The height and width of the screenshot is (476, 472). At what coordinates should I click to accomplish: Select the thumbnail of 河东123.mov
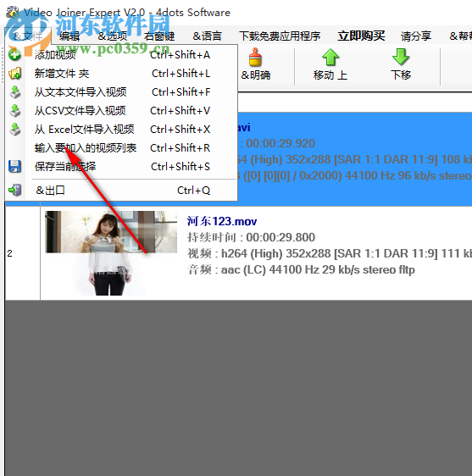(111, 252)
